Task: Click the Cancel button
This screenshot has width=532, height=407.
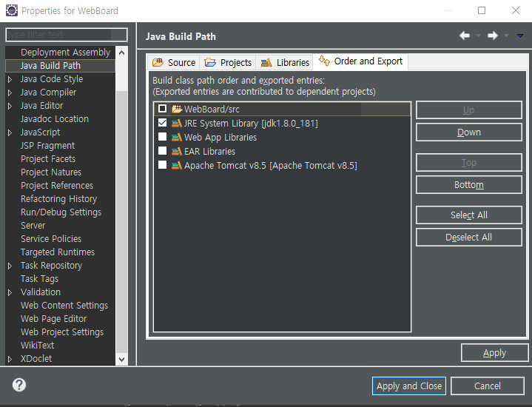Action: coord(487,386)
